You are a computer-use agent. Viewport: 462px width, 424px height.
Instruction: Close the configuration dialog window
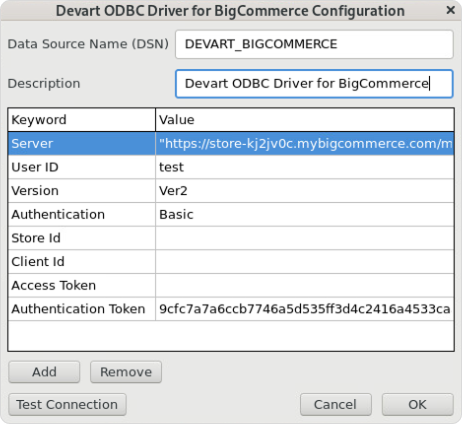(x=450, y=10)
